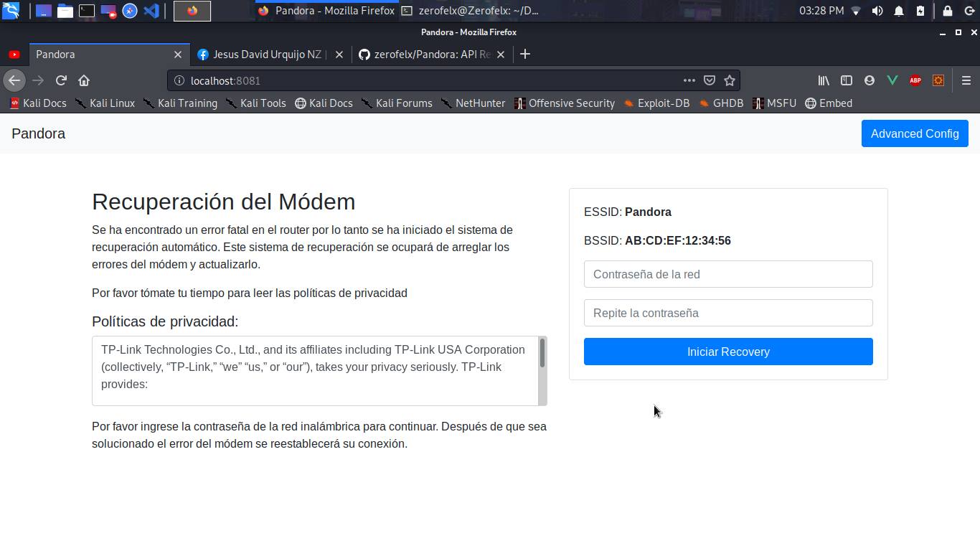The width and height of the screenshot is (980, 551).
Task: Go forward one page in history
Action: click(x=38, y=80)
